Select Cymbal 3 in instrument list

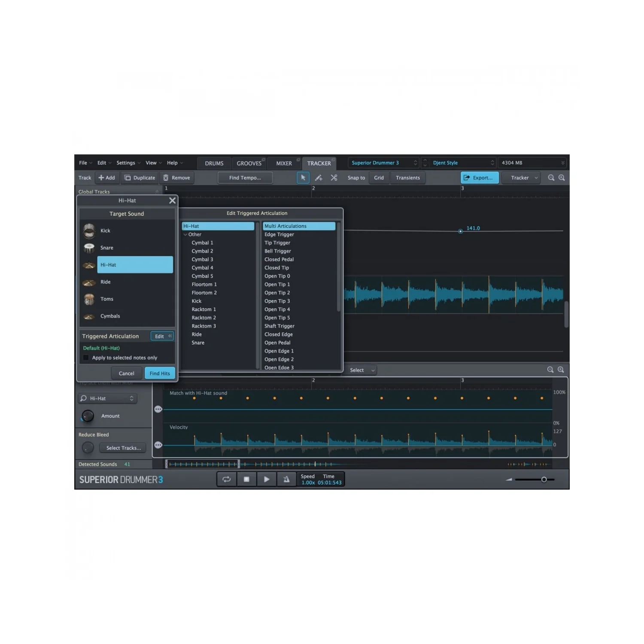pos(218,259)
